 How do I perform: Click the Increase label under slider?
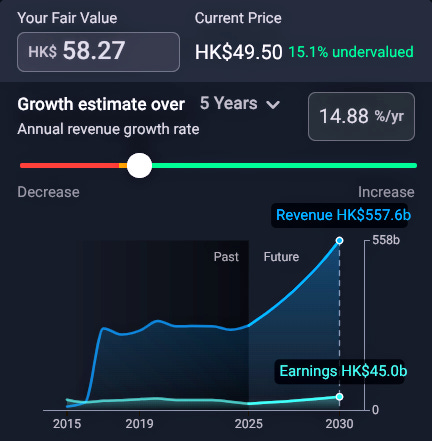[x=386, y=192]
